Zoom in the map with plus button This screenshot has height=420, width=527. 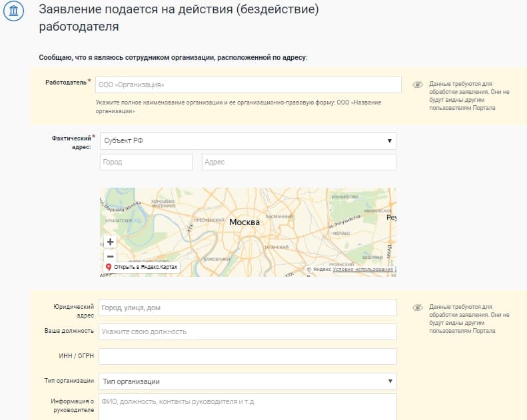click(111, 242)
